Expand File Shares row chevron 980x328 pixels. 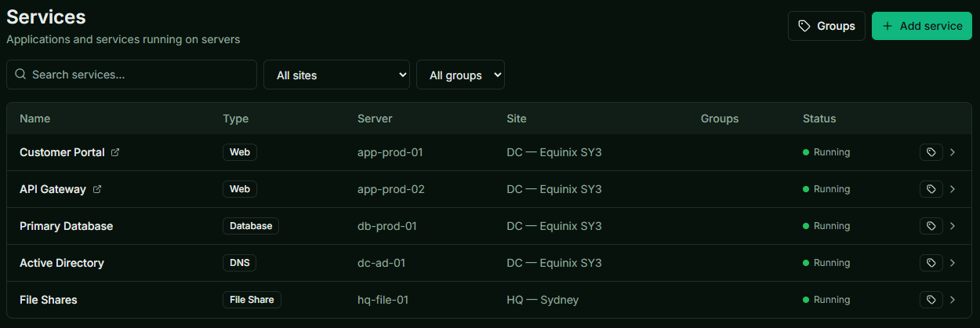pos(953,300)
